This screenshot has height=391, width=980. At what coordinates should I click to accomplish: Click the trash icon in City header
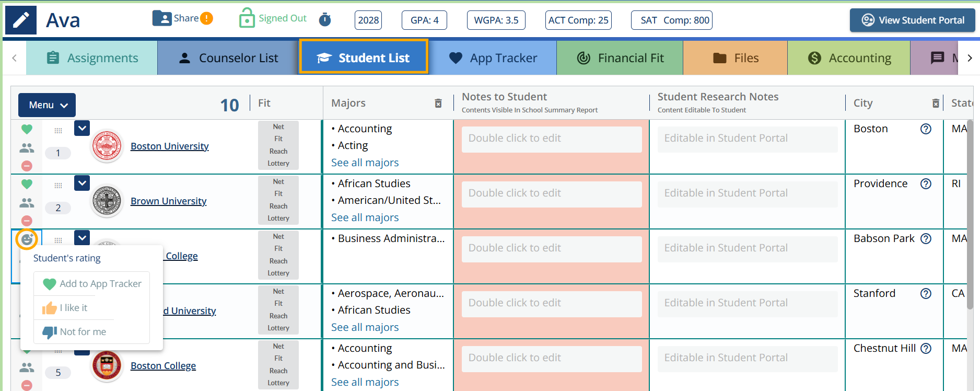[936, 103]
